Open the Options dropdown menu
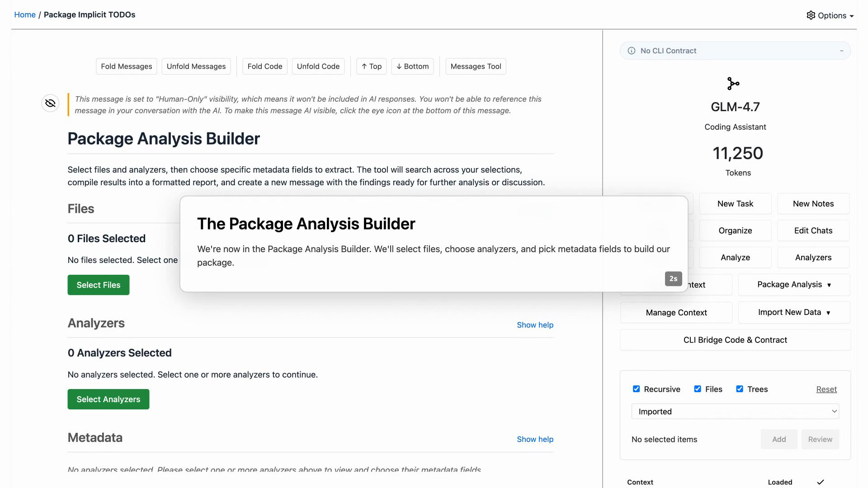868x488 pixels. coord(830,15)
